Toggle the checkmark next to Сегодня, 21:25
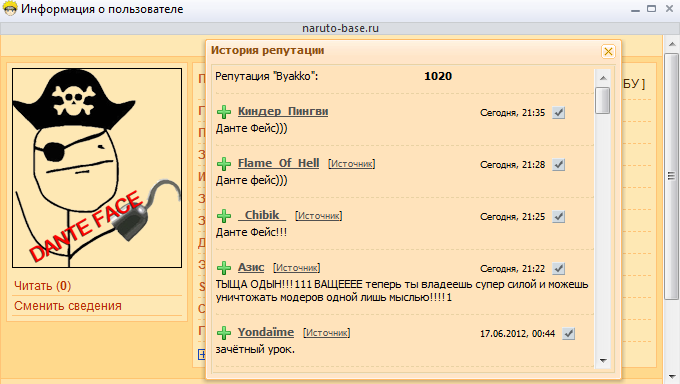This screenshot has width=680, height=384. pyautogui.click(x=559, y=217)
